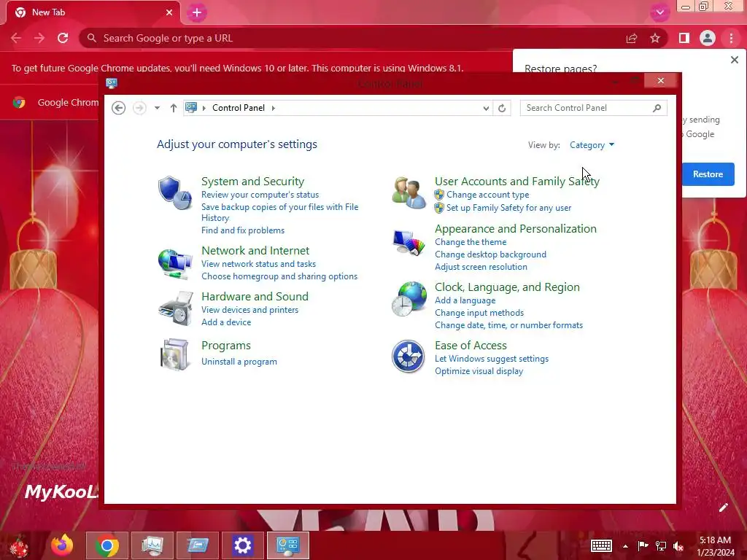Viewport: 747px width, 560px height.
Task: Show hidden system tray icons
Action: click(x=625, y=546)
